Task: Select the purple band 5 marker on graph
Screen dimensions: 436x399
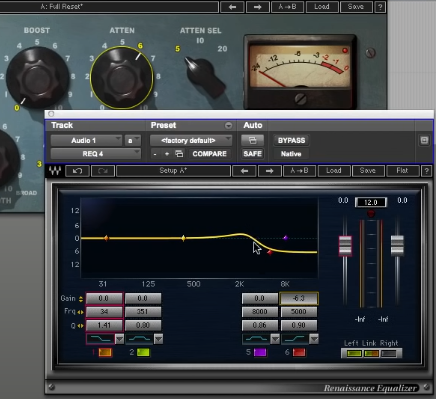Action: click(285, 238)
